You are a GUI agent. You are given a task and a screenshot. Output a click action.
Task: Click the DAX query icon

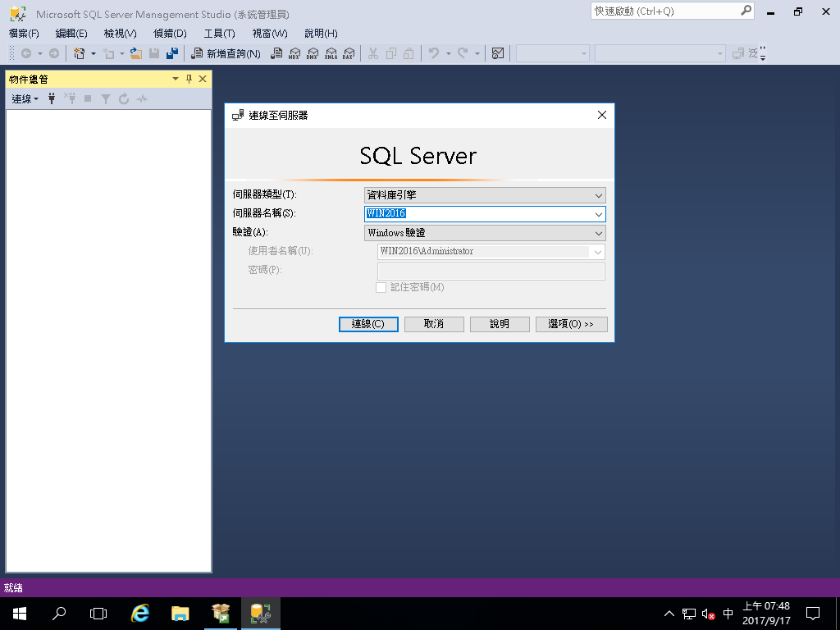click(x=349, y=53)
